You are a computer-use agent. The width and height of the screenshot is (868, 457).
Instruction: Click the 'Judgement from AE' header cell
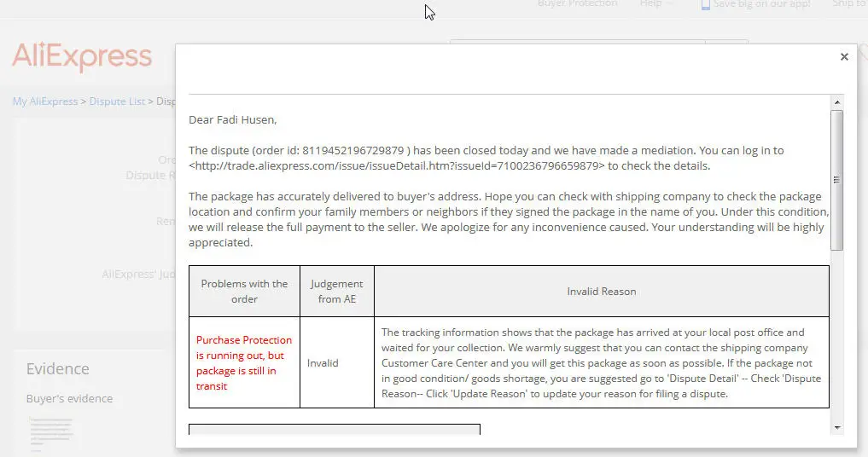coord(336,291)
